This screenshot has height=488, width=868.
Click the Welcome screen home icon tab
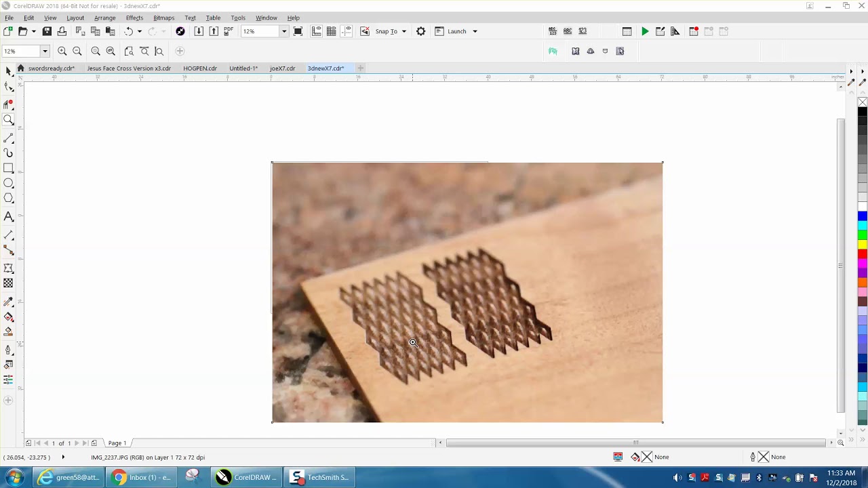tap(21, 68)
